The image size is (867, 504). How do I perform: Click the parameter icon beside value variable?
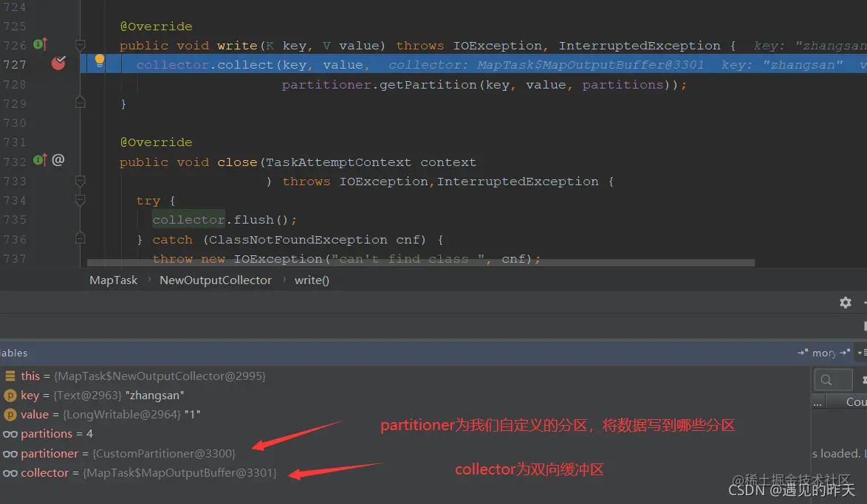[x=10, y=415]
